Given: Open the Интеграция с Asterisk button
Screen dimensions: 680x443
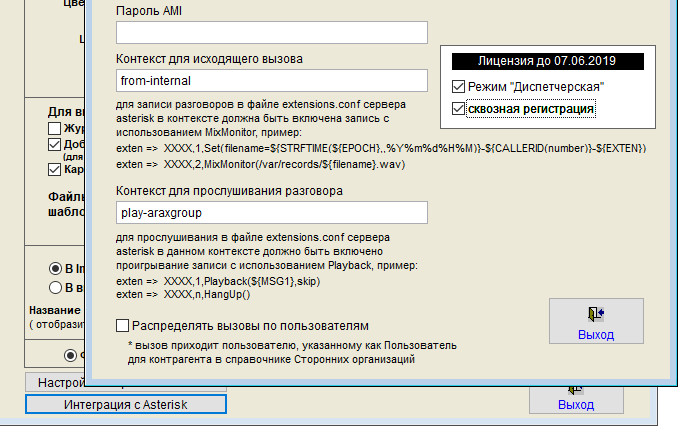Looking at the screenshot, I should point(126,405).
